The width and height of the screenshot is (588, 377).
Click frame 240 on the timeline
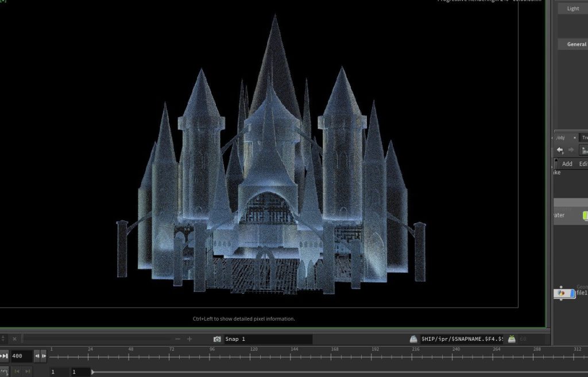coord(456,349)
